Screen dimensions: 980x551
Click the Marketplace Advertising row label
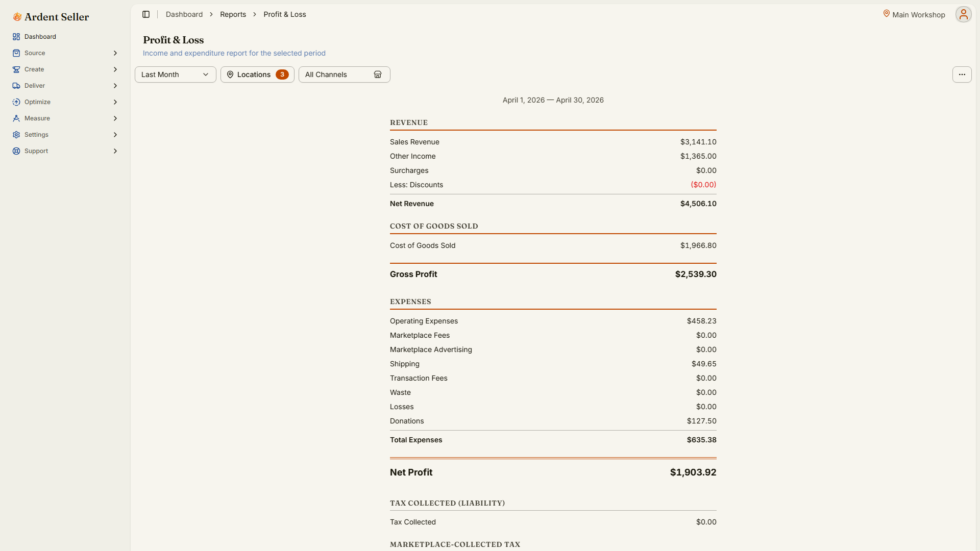431,349
